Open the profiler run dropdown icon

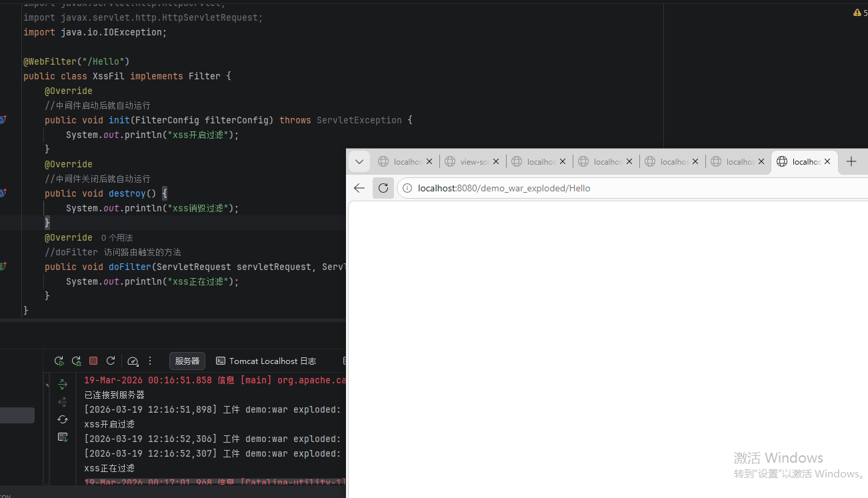pyautogui.click(x=133, y=361)
